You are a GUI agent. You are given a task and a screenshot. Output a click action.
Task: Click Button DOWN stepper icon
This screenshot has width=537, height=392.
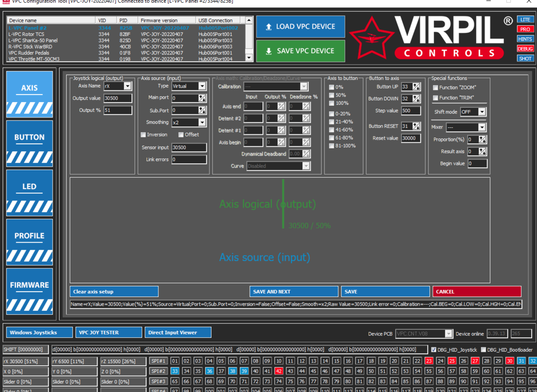point(416,99)
